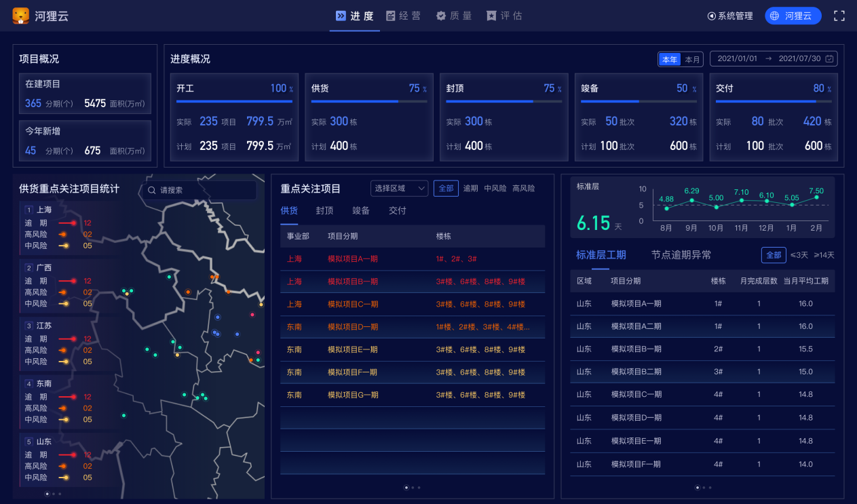Click the 经营 tab icon
857x504 pixels.
[391, 16]
